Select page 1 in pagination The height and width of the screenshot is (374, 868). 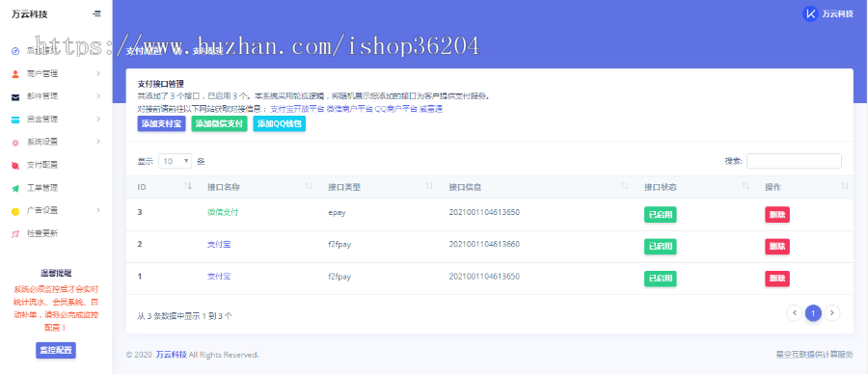pyautogui.click(x=813, y=313)
